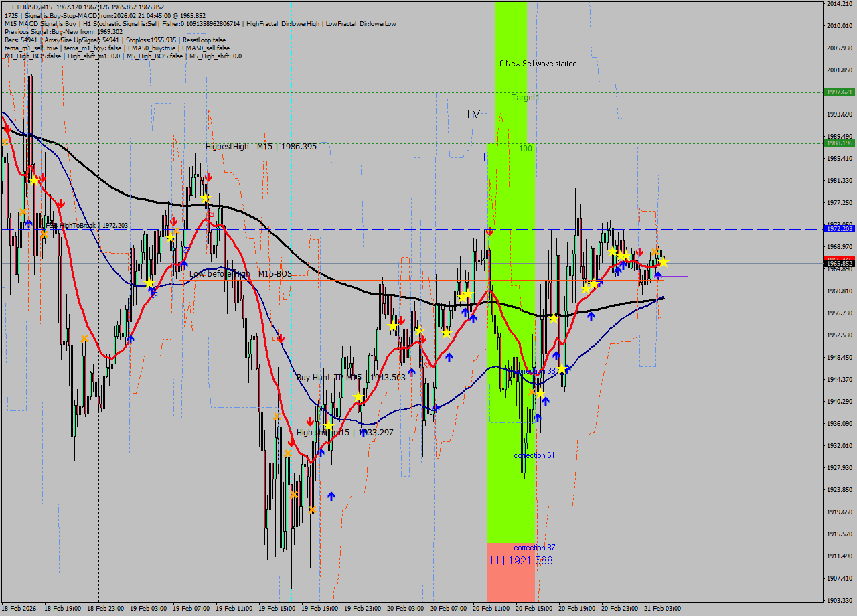The image size is (857, 616).
Task: Click the 'correction 61' label
Action: tap(534, 455)
